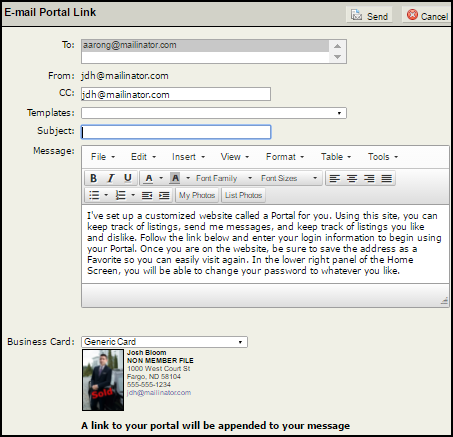This screenshot has height=437, width=453.
Task: Insert numbered list
Action: pyautogui.click(x=120, y=195)
